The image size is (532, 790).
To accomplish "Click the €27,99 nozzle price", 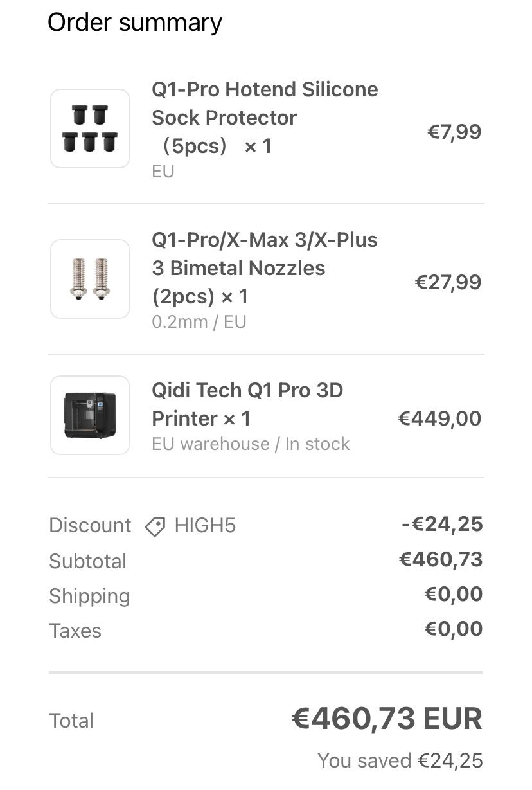I will point(448,282).
